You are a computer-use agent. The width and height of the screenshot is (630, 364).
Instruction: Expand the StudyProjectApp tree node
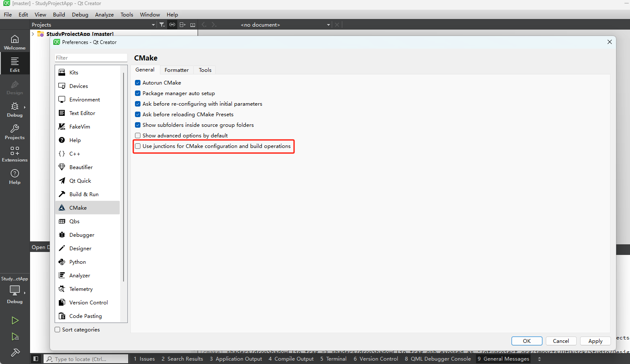point(33,34)
